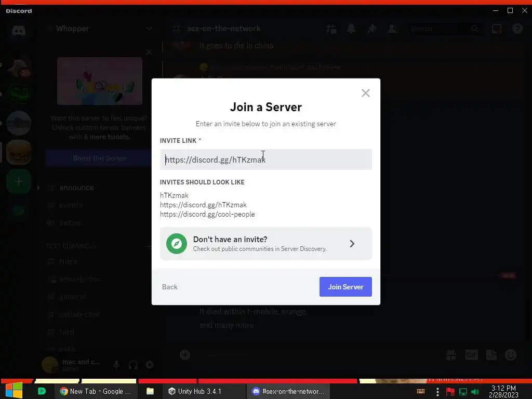
Task: Open the threads icon in the channel header
Action: tap(331, 29)
